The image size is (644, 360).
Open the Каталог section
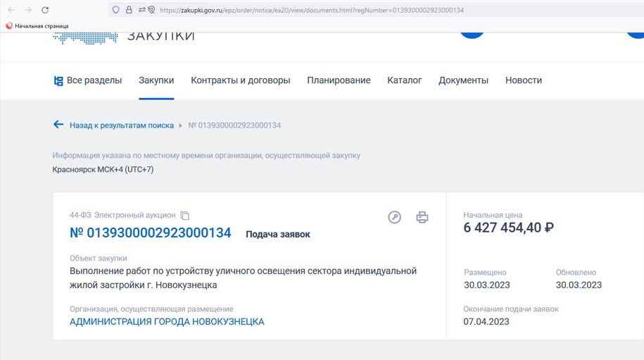click(404, 80)
